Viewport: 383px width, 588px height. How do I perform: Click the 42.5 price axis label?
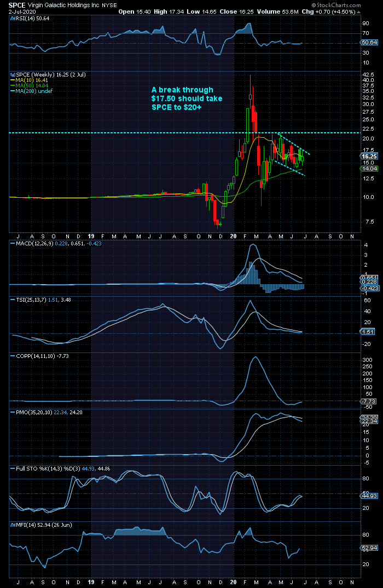coord(368,75)
